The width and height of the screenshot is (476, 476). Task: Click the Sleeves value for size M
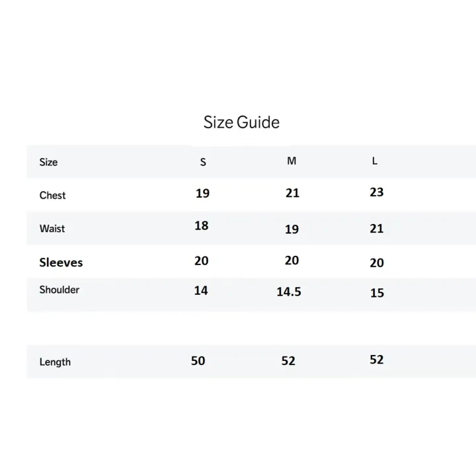[292, 260]
